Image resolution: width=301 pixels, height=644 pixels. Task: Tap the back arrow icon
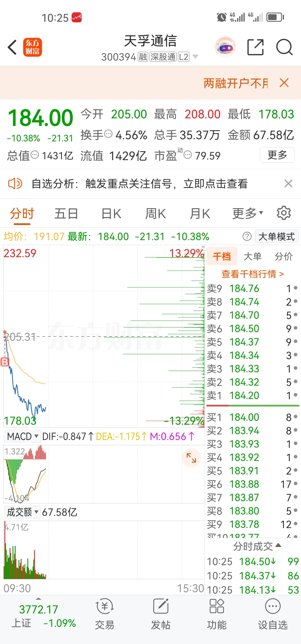point(12,47)
